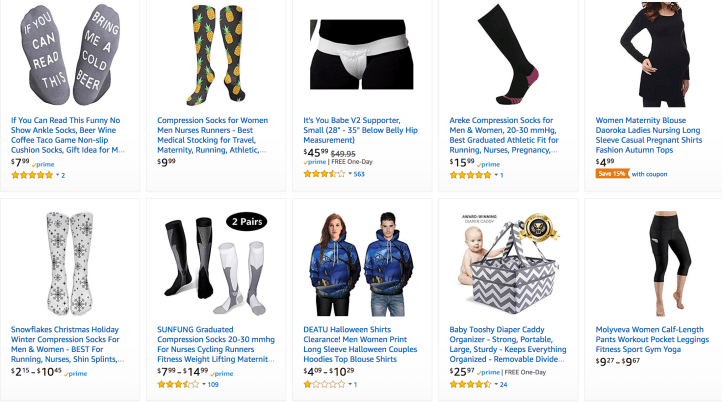Open the 563 reviews count link
This screenshot has height=404, width=722.
359,174
